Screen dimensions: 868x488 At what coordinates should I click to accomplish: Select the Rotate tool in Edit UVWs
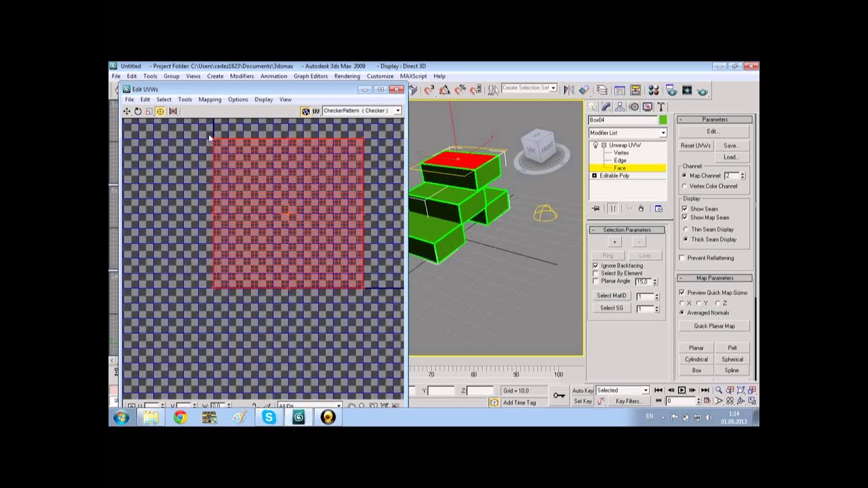tap(138, 111)
